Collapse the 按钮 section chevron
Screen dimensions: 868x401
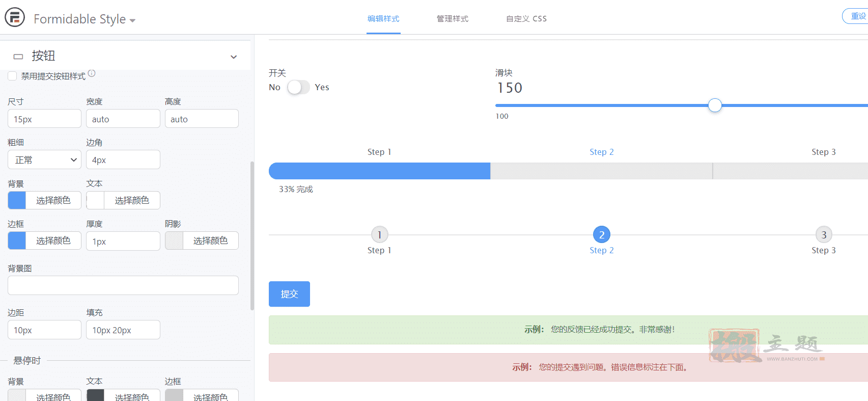click(234, 57)
